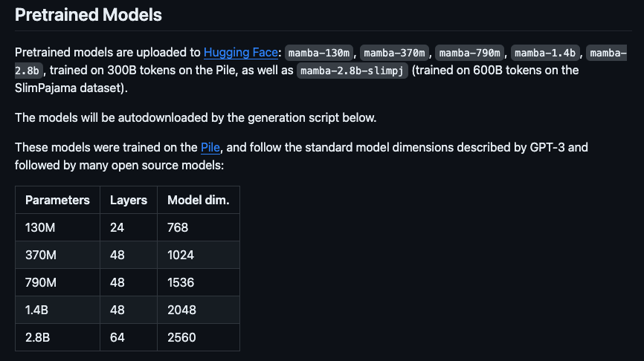Click the Parameters column header
644x361 pixels.
point(57,200)
